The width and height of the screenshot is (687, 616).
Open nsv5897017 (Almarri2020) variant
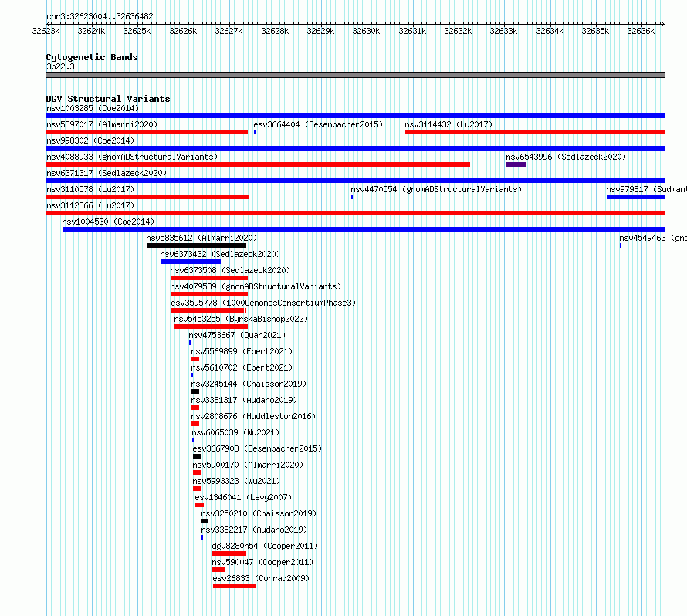[102, 124]
